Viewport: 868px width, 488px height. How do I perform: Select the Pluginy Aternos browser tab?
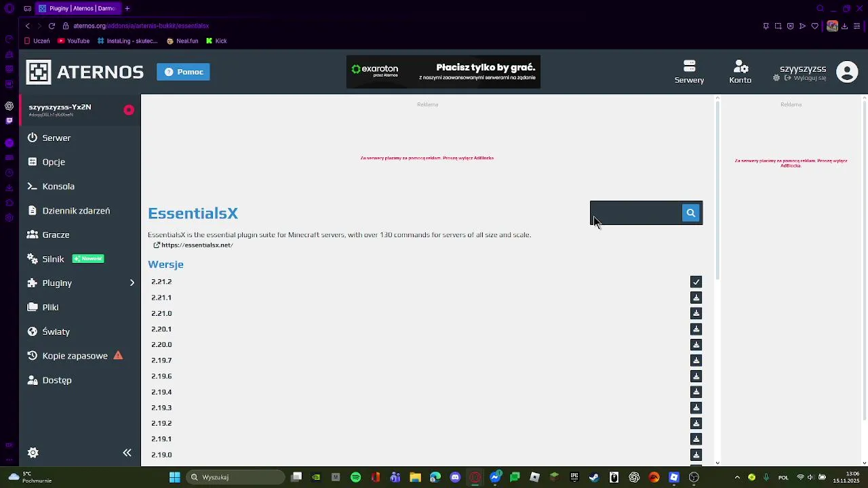[x=78, y=8]
